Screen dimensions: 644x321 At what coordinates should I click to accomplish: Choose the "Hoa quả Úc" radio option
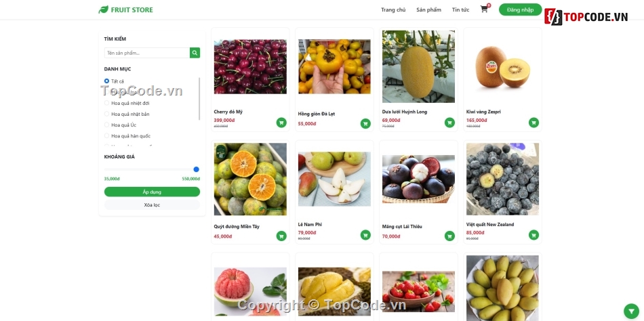click(x=106, y=125)
